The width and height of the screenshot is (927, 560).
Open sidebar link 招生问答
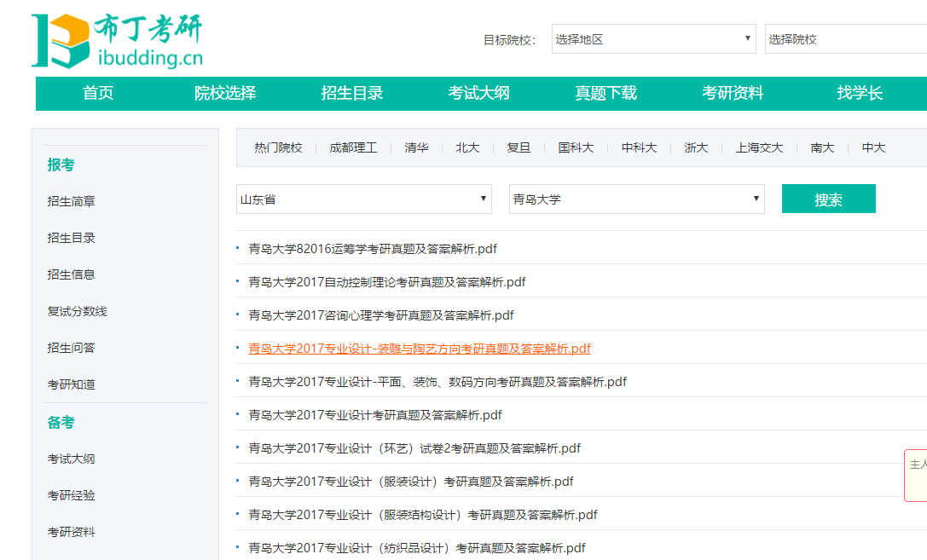click(72, 348)
